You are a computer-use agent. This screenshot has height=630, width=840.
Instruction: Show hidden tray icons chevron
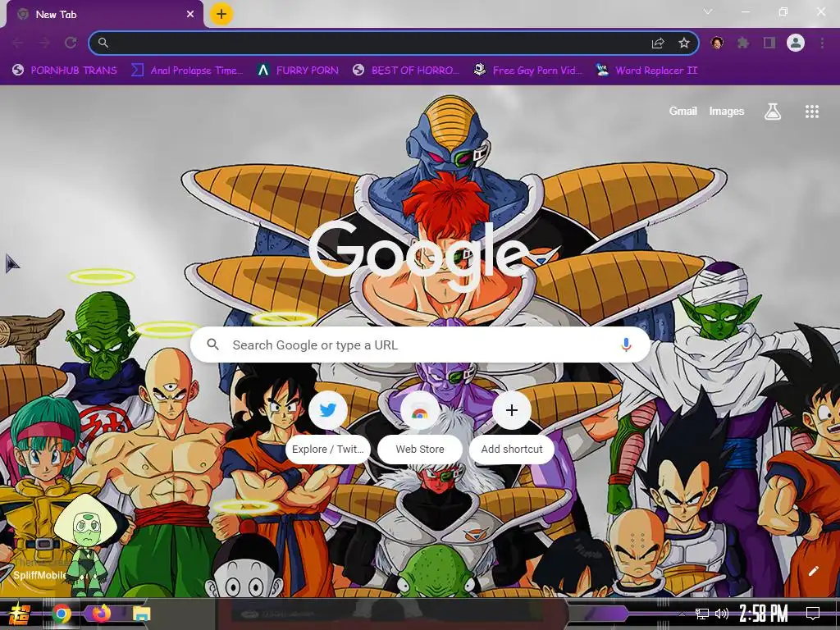(x=682, y=614)
